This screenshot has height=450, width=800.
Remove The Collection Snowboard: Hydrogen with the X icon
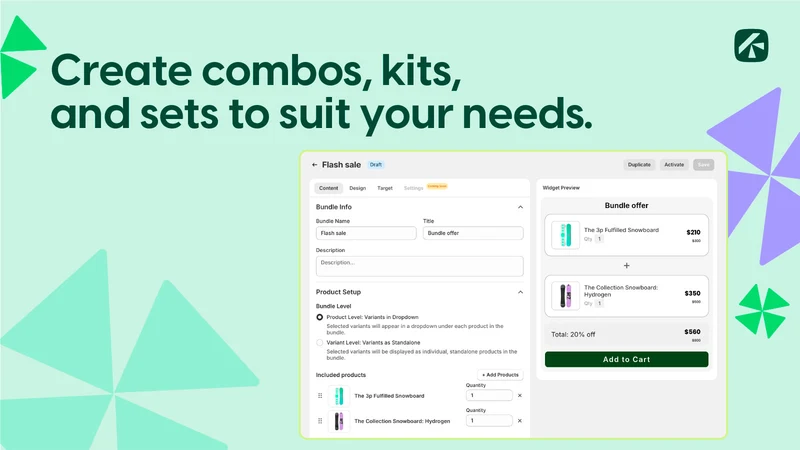pyautogui.click(x=519, y=421)
